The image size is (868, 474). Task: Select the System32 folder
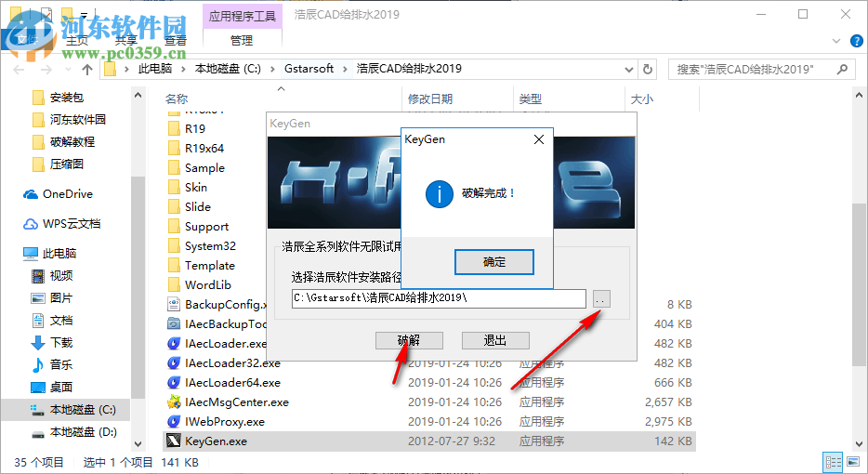pyautogui.click(x=210, y=246)
